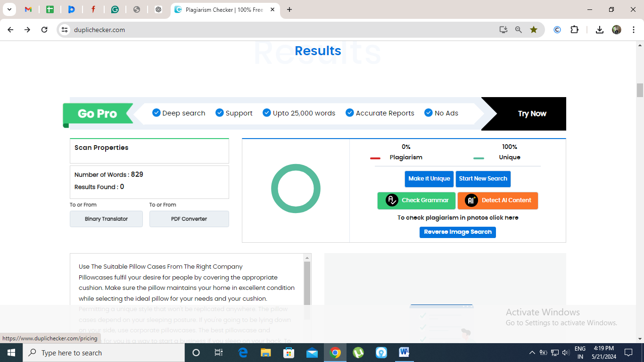This screenshot has width=644, height=362.
Task: Click the text box scroll-up arrow
Action: pyautogui.click(x=307, y=258)
